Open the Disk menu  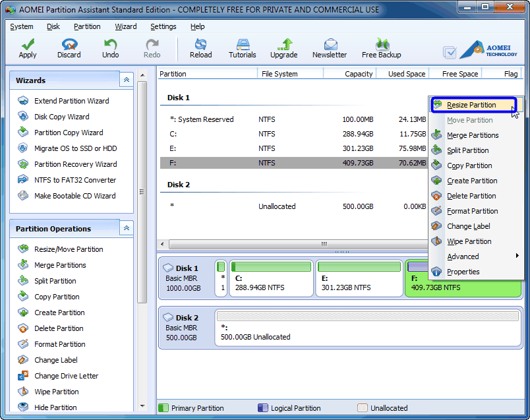(53, 26)
